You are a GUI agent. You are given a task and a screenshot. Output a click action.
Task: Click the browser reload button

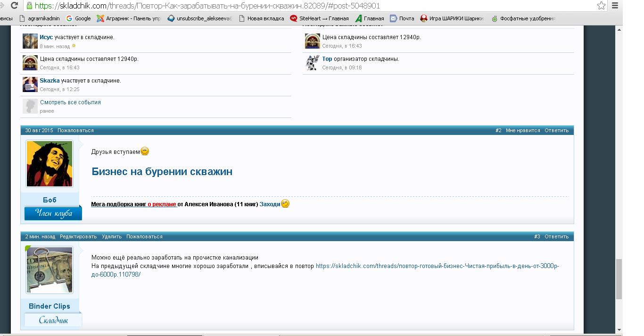coord(14,6)
